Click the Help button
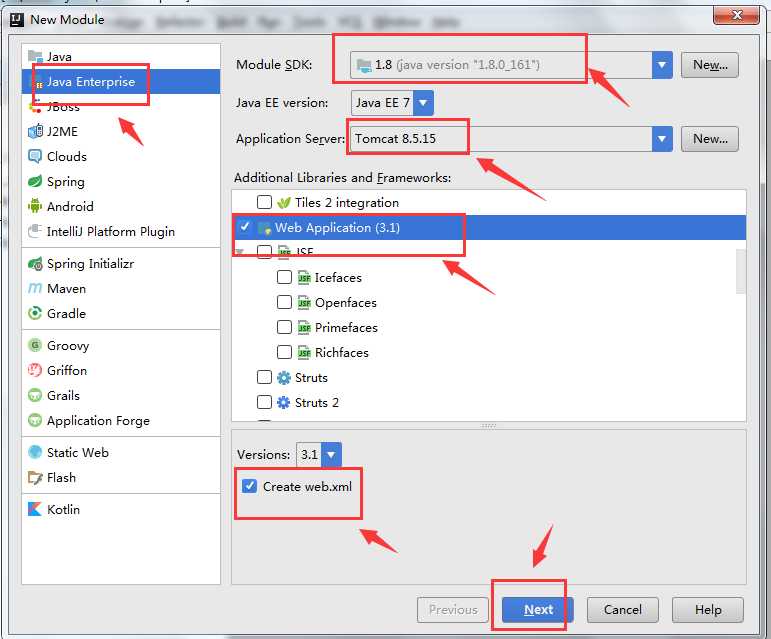 [708, 610]
